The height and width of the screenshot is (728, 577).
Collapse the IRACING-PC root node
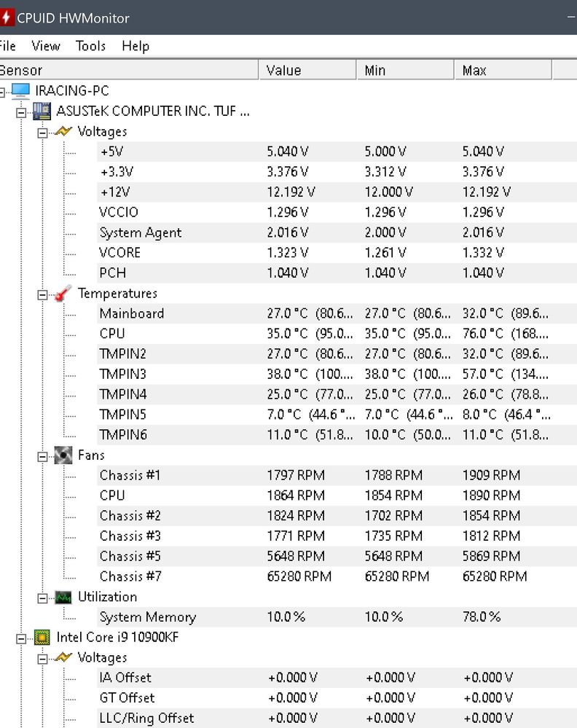click(x=2, y=93)
